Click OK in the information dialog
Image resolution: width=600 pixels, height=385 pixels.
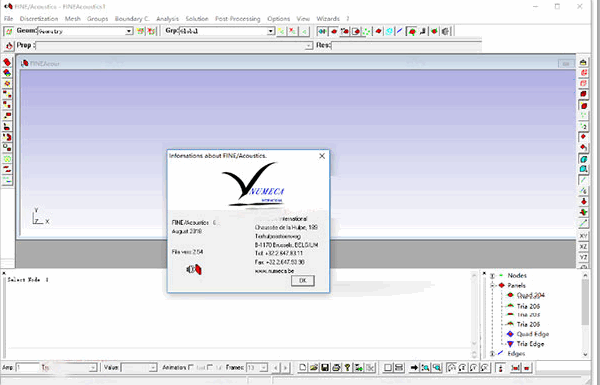tap(302, 281)
